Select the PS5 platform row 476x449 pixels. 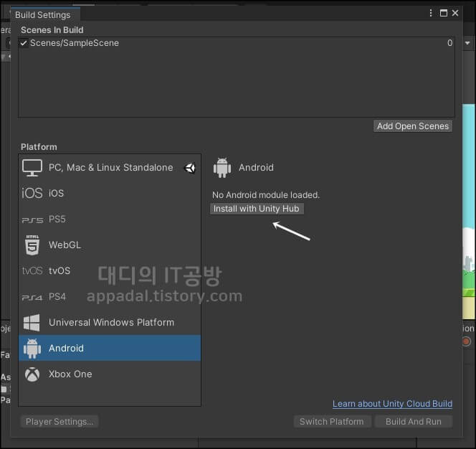click(x=110, y=219)
